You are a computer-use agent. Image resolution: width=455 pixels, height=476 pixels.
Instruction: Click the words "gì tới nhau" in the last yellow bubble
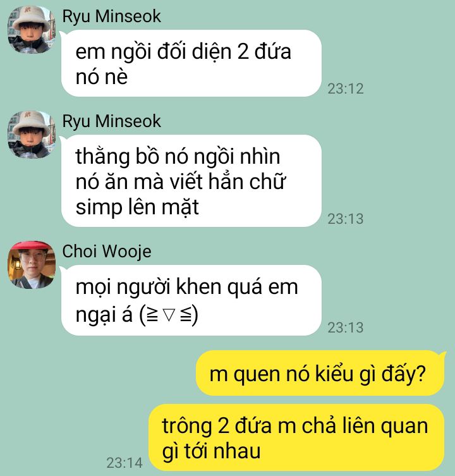(211, 452)
